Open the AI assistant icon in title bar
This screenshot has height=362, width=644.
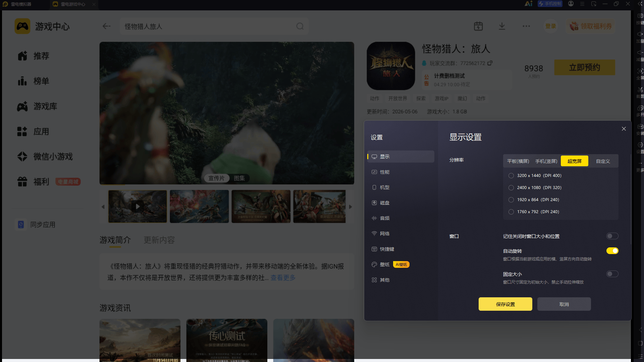(x=529, y=4)
